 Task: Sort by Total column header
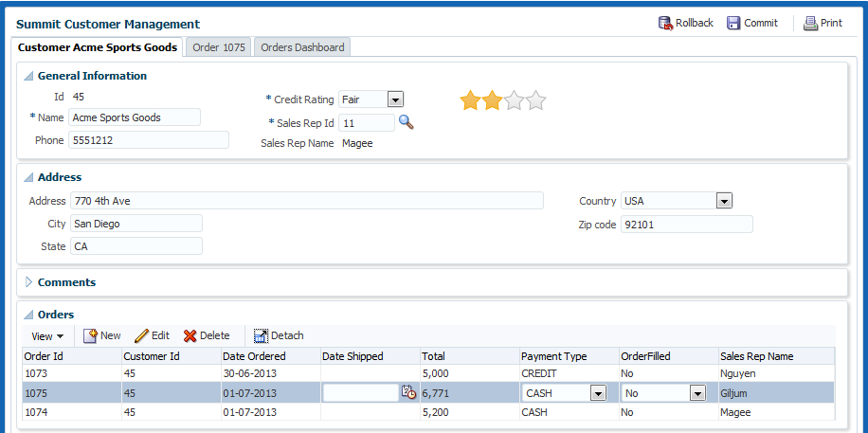tap(469, 356)
